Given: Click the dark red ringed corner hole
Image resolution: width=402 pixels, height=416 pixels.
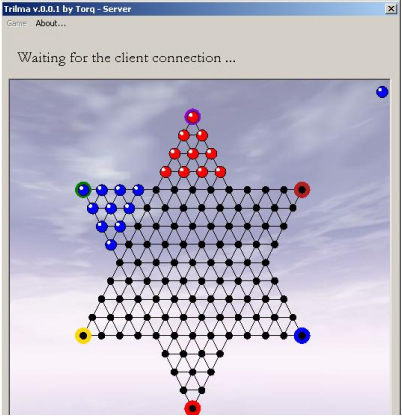Looking at the screenshot, I should 302,190.
